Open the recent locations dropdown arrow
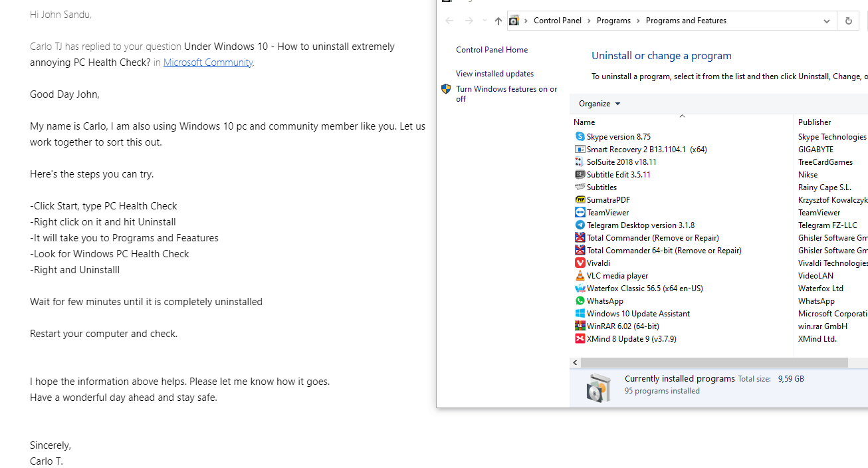868x468 pixels. pyautogui.click(x=485, y=21)
